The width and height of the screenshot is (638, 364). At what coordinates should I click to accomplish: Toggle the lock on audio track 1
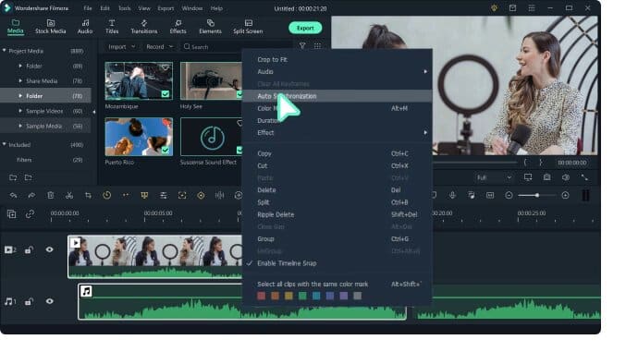(x=29, y=301)
